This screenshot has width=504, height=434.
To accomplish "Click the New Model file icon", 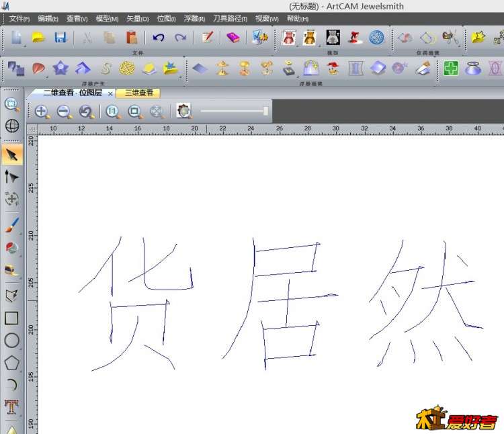I will pyautogui.click(x=16, y=38).
